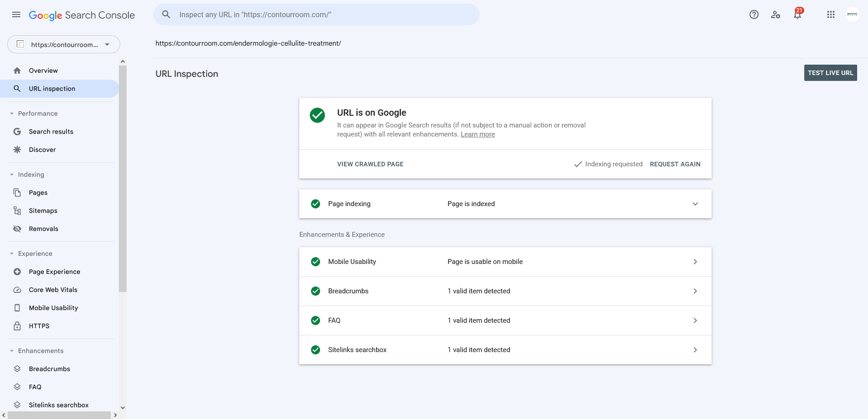Click the account profile avatar
This screenshot has width=868, height=419.
point(852,14)
